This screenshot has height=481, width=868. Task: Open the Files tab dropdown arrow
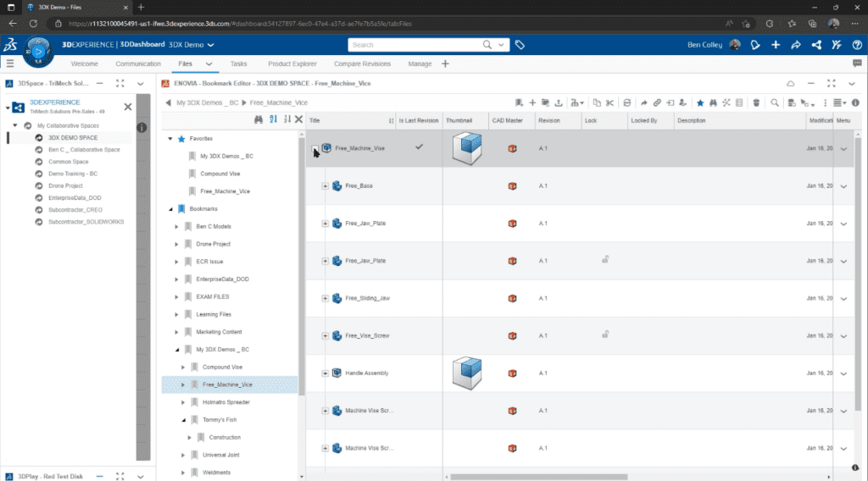(209, 64)
